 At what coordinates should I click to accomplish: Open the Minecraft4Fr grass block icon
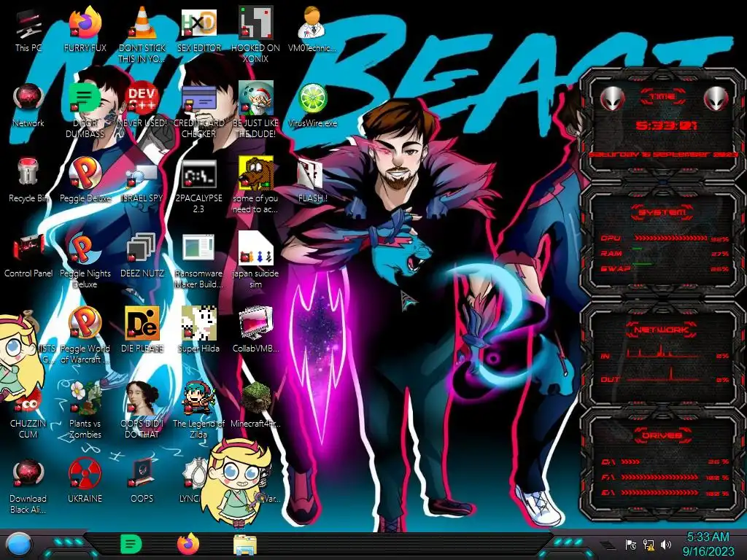click(x=255, y=398)
